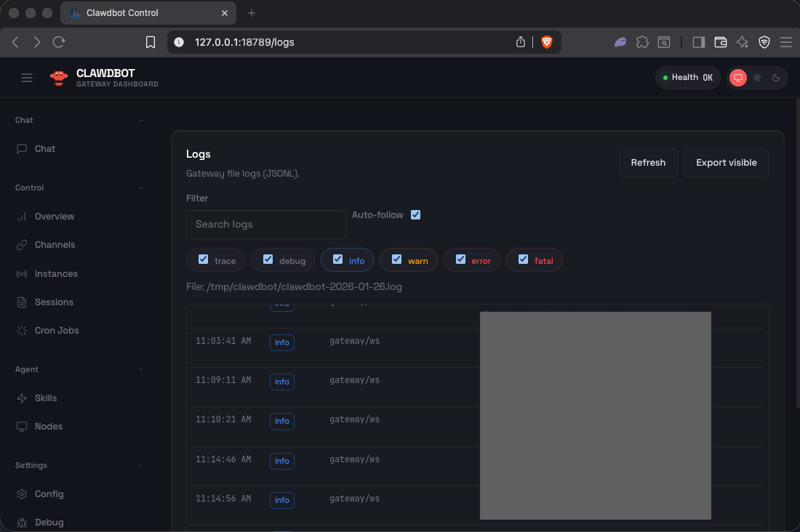
Task: Click the Clawdbot lobster logo
Action: pyautogui.click(x=59, y=78)
